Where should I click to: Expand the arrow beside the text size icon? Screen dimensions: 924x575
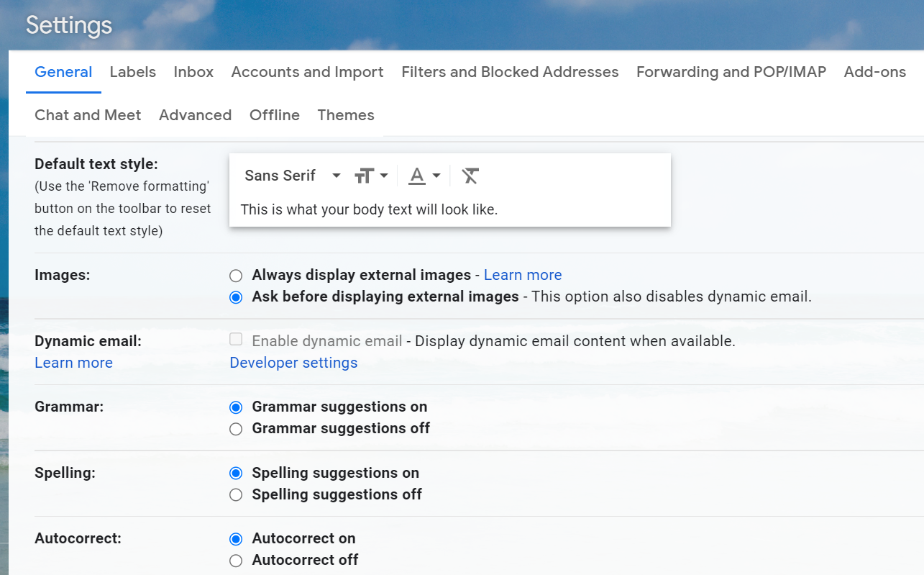point(384,176)
